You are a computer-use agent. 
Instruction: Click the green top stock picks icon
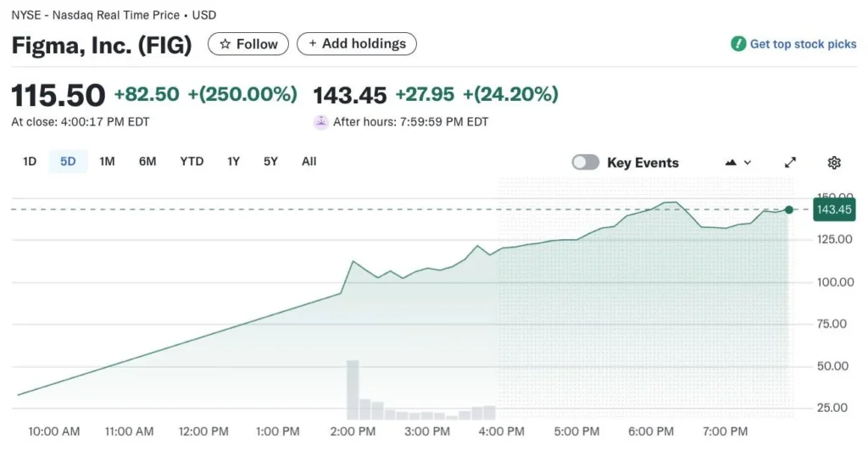click(738, 44)
